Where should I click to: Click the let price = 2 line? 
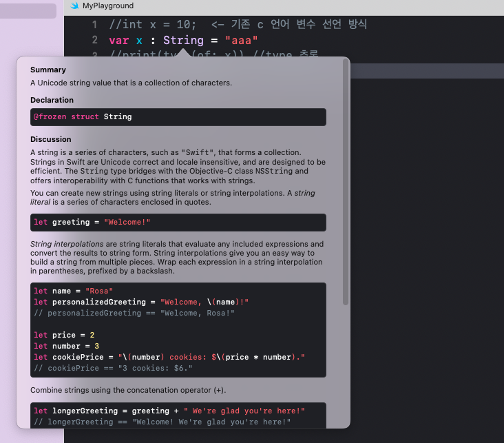tap(64, 336)
